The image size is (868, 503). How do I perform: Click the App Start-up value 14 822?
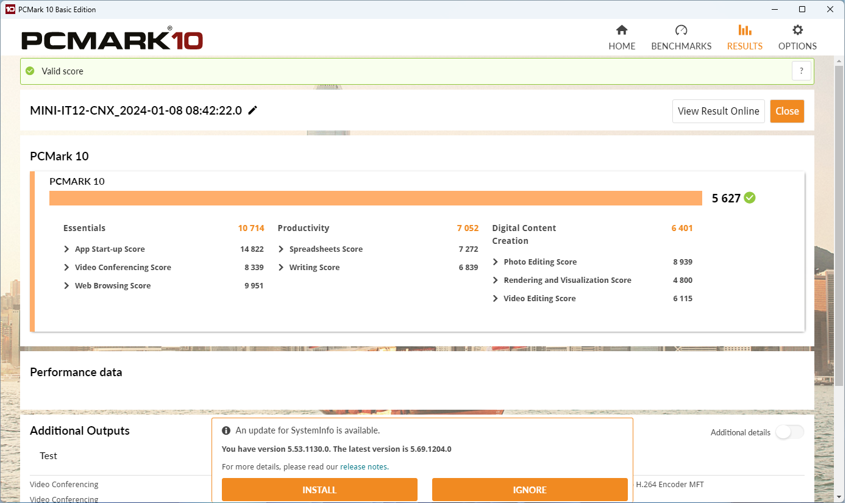pyautogui.click(x=252, y=249)
